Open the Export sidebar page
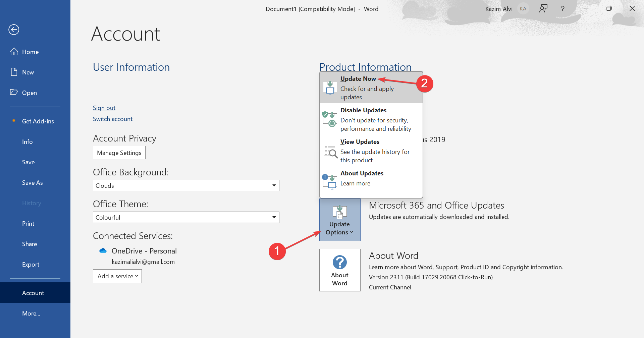This screenshot has height=338, width=644. click(x=35, y=264)
